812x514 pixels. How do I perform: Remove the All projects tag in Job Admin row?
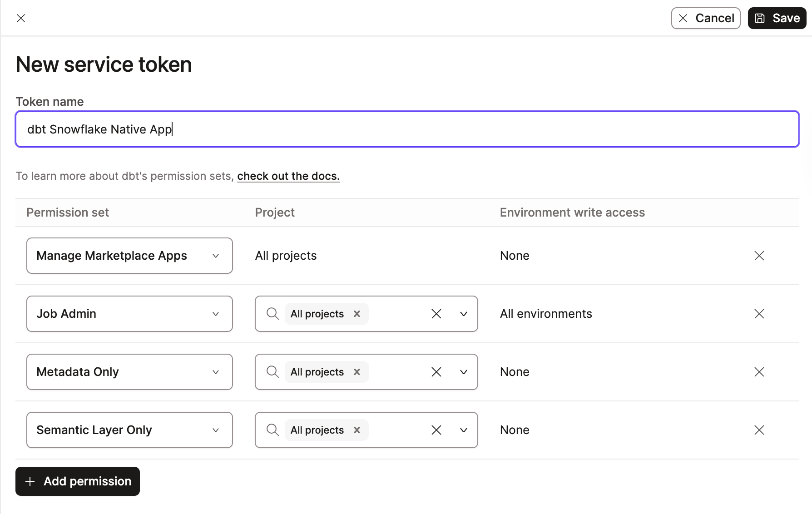[357, 314]
